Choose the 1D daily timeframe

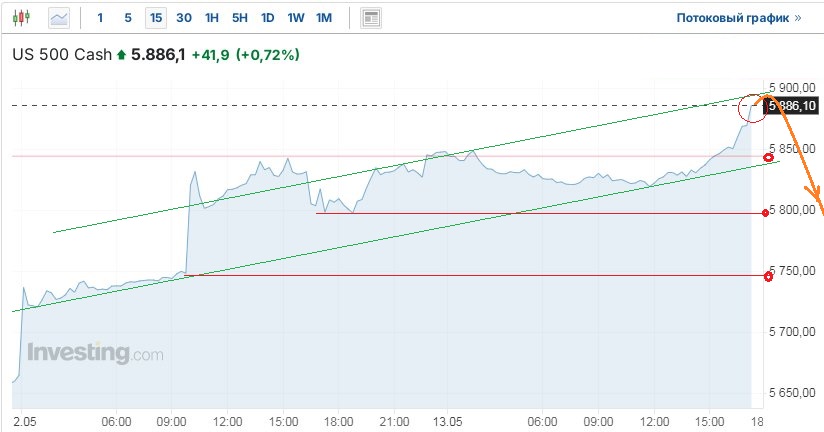[x=268, y=18]
